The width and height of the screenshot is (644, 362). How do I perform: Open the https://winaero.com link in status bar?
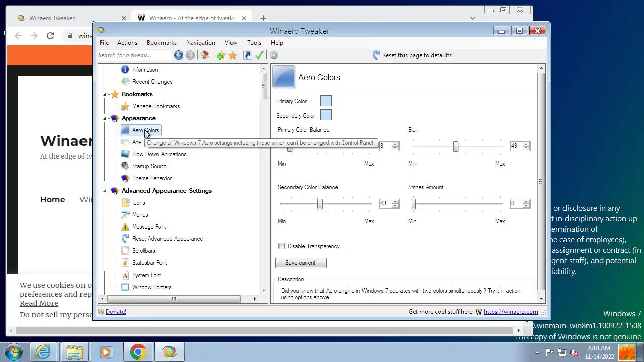pos(511,312)
